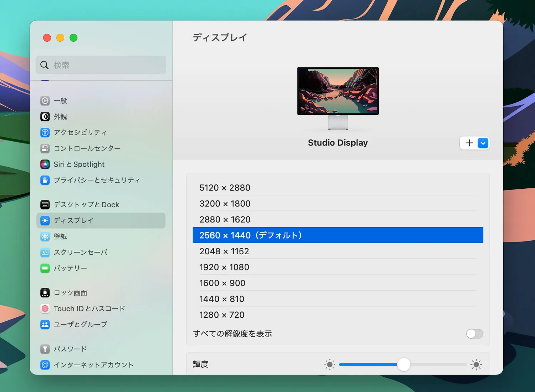Click the Siri と Spotlight icon
This screenshot has height=392, width=535.
pyautogui.click(x=45, y=164)
